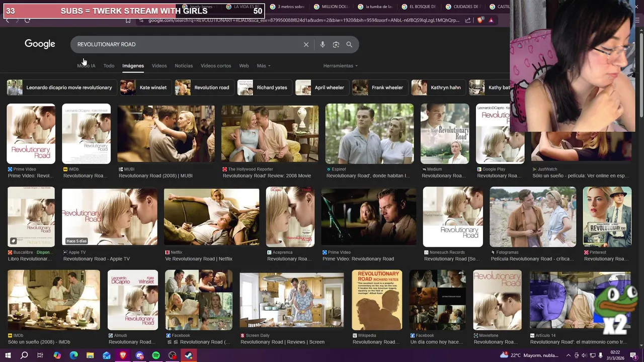Open File Explorer from the taskbar

pyautogui.click(x=90, y=355)
